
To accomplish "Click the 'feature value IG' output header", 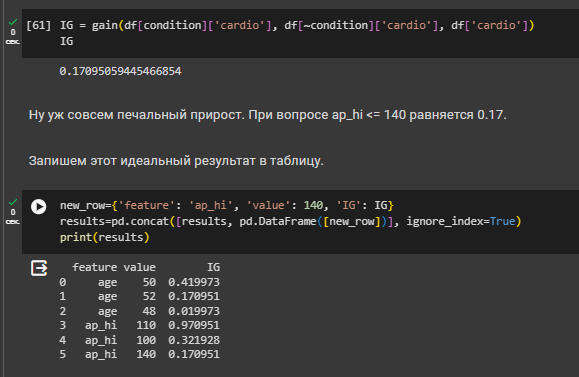I will coord(146,267).
